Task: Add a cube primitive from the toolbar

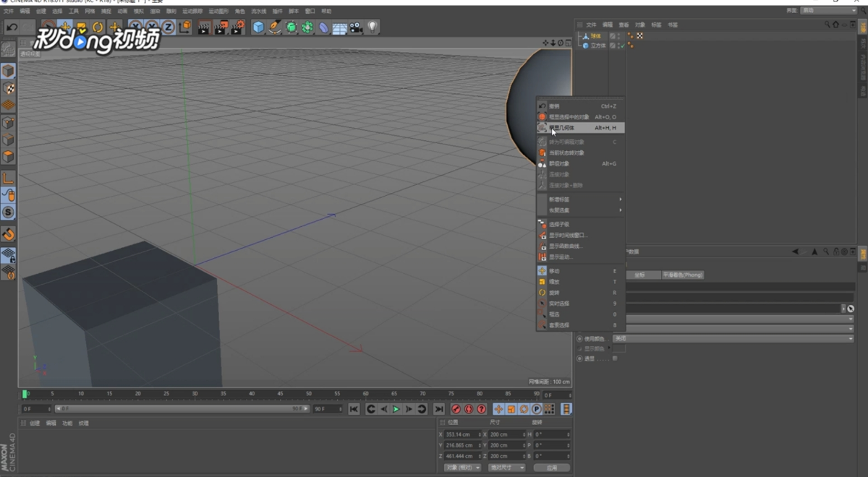Action: [258, 27]
